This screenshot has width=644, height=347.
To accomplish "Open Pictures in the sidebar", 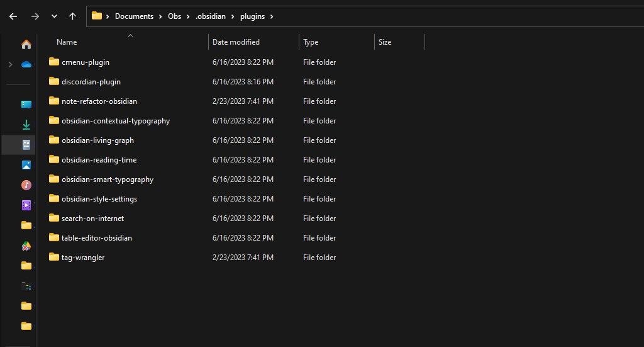I will 26,165.
